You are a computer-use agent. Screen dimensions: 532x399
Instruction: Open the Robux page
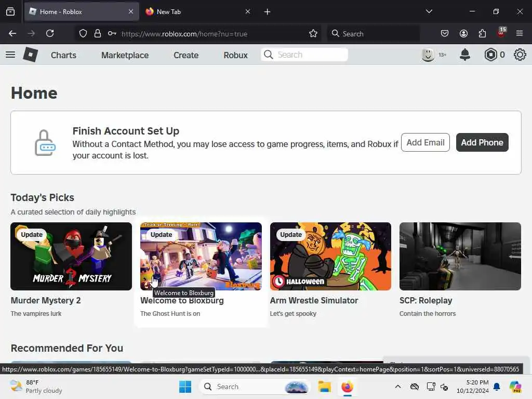(235, 55)
